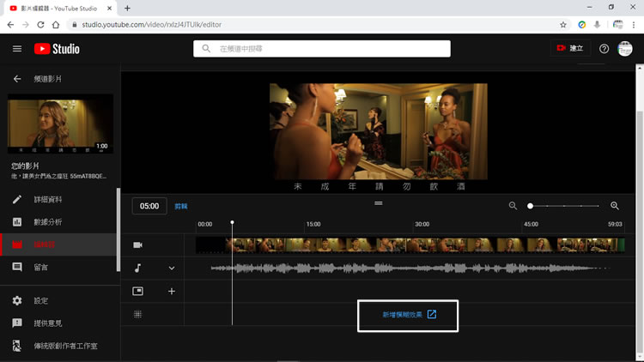Click the audio track music note icon
Image resolution: width=644 pixels, height=362 pixels.
[137, 268]
